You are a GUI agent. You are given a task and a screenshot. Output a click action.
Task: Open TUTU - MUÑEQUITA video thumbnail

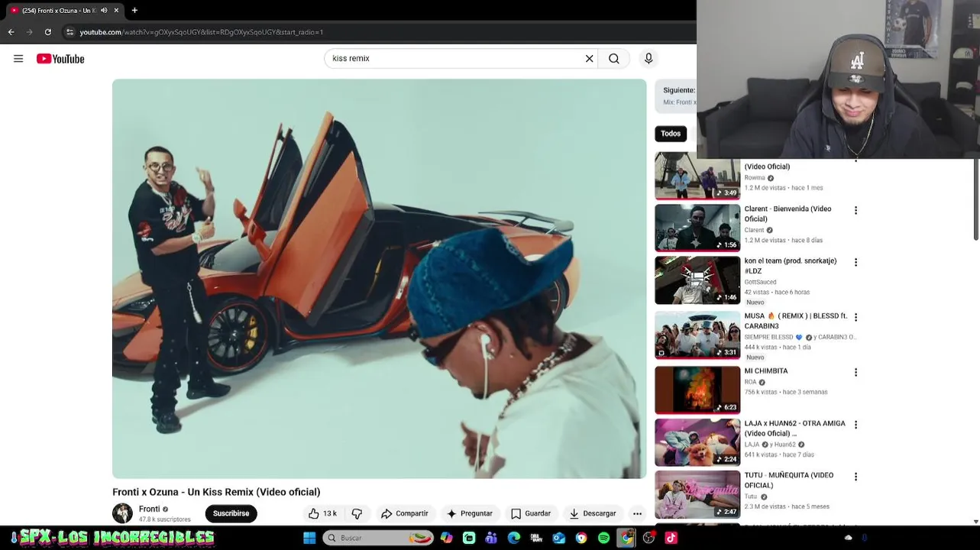point(697,494)
